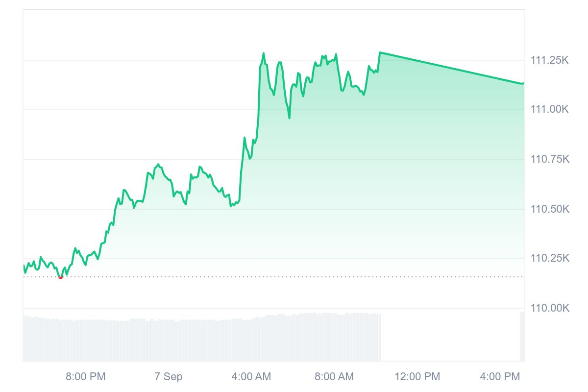
Task: Click the 110.00K price axis label
Action: coord(550,308)
